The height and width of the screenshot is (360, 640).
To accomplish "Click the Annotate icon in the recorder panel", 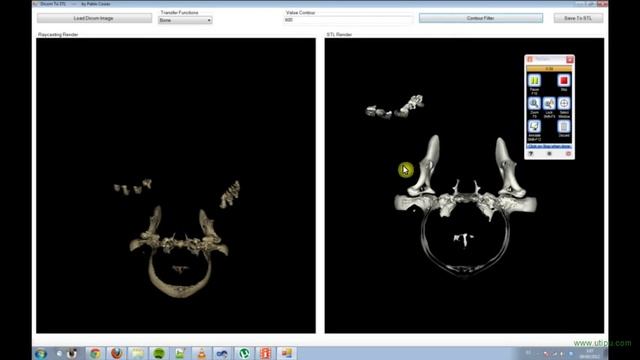I will coord(534,127).
